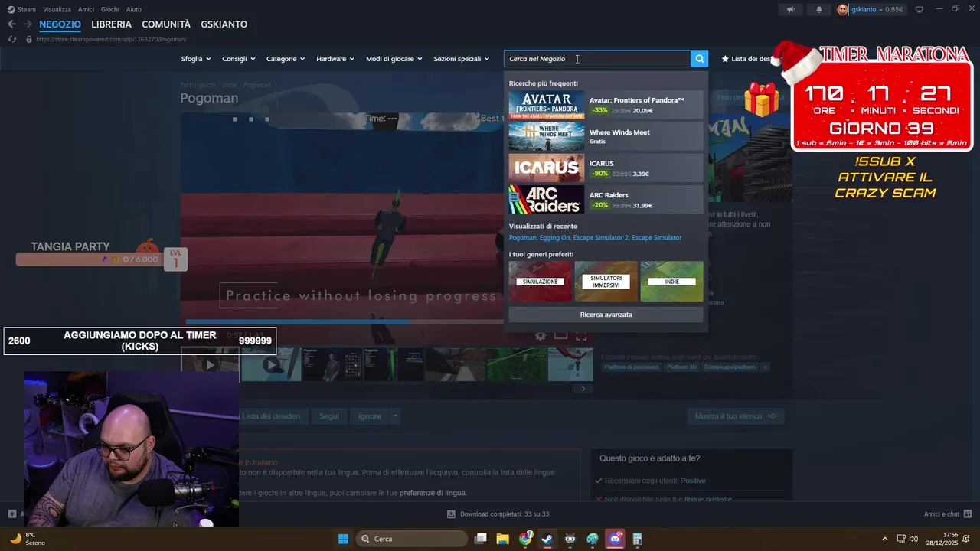Open video player settings gear
980x551 pixels.
click(x=541, y=335)
